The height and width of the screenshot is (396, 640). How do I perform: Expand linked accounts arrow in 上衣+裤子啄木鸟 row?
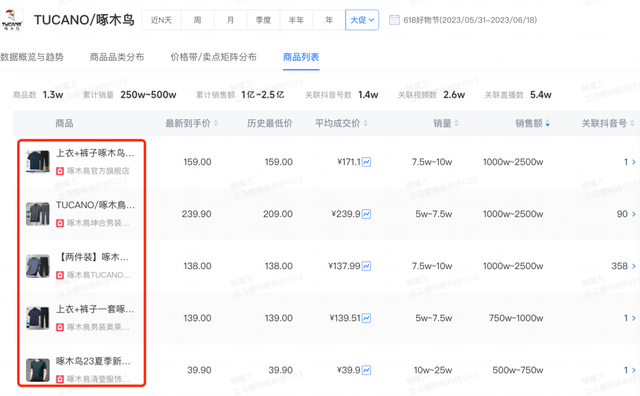633,162
